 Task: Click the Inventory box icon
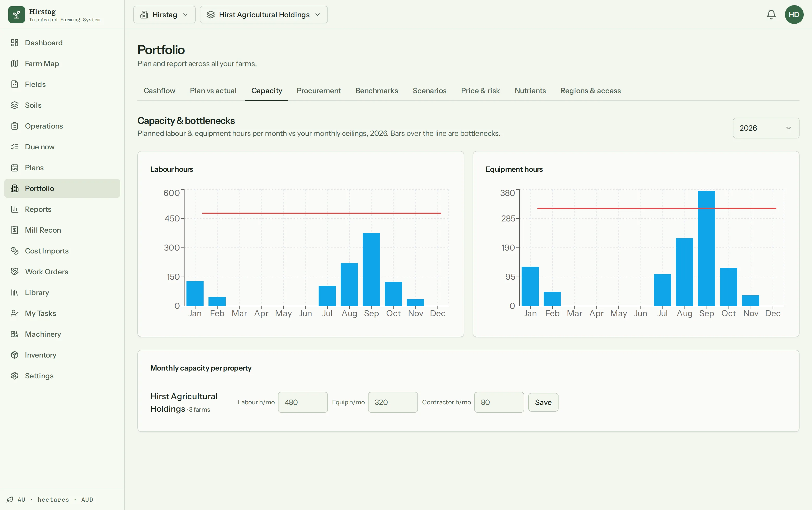coord(15,355)
